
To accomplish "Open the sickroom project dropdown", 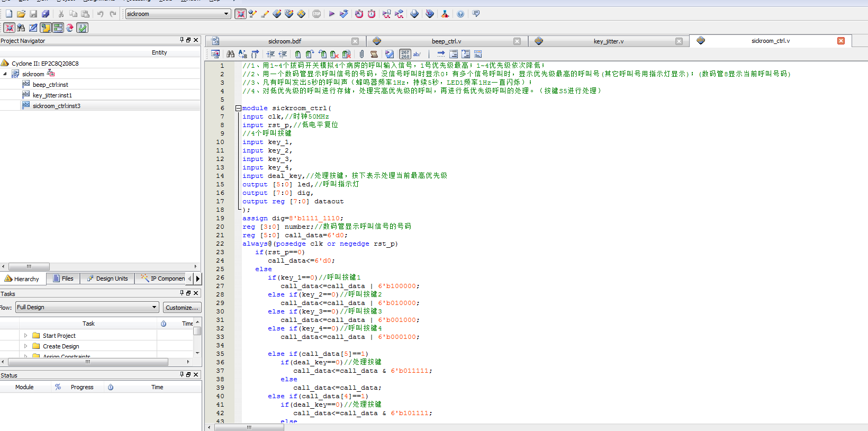I will (226, 14).
